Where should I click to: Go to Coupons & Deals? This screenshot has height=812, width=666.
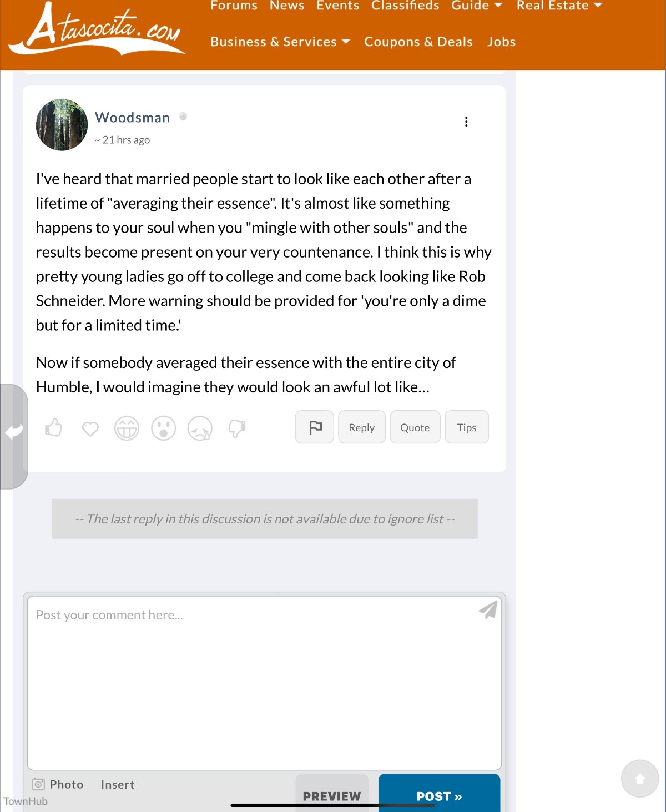coord(418,42)
